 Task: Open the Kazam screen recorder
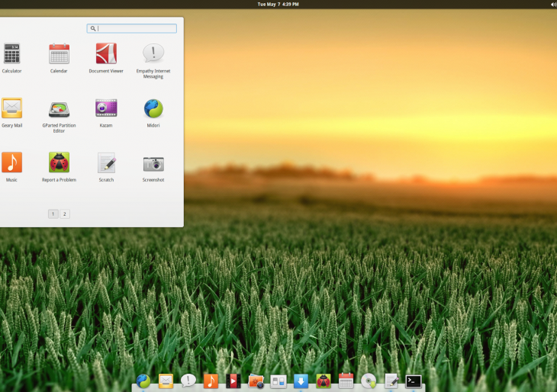coord(106,108)
